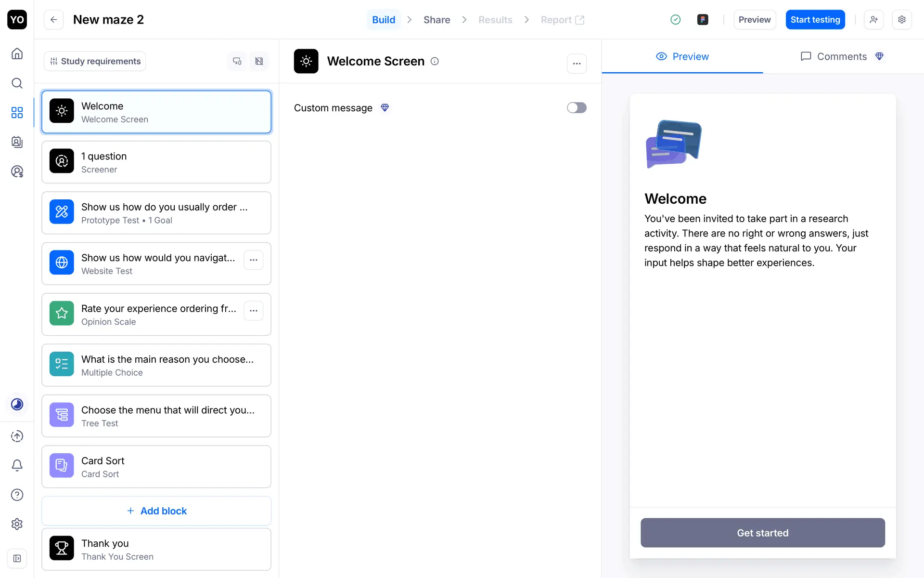
Task: Collapse the left sidebar panel icon
Action: click(17, 558)
